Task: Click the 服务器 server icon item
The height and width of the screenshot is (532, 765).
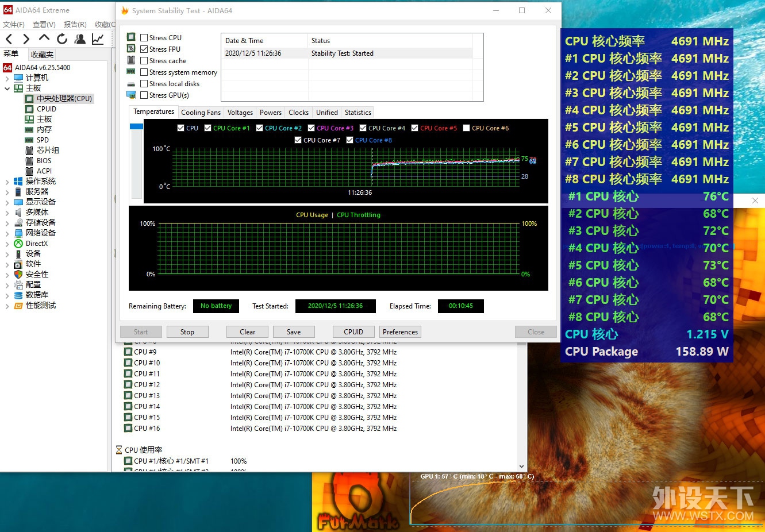Action: [x=18, y=191]
